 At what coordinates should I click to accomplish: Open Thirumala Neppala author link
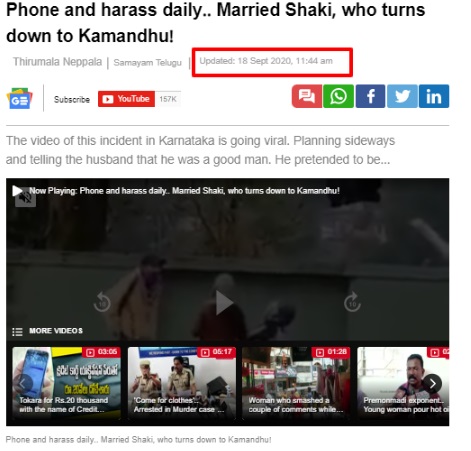tap(57, 62)
